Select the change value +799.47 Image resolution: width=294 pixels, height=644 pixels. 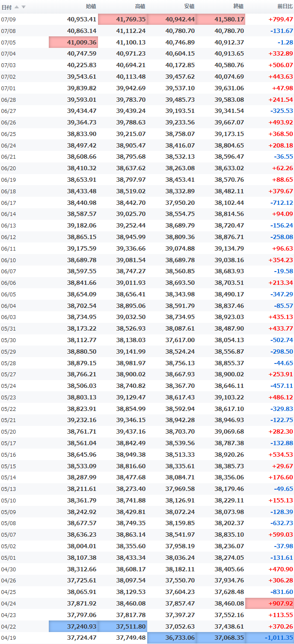tap(281, 19)
